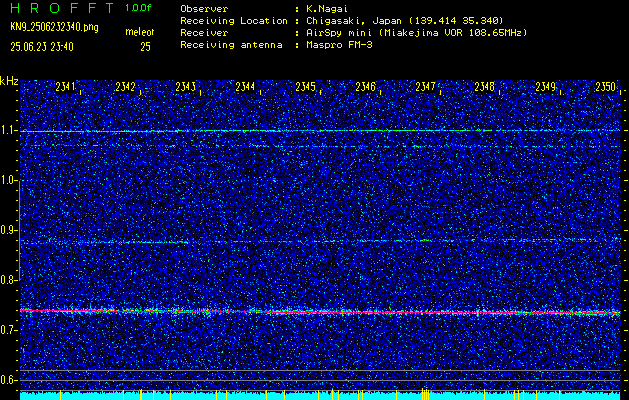Click the 2343 time marker

(x=185, y=87)
